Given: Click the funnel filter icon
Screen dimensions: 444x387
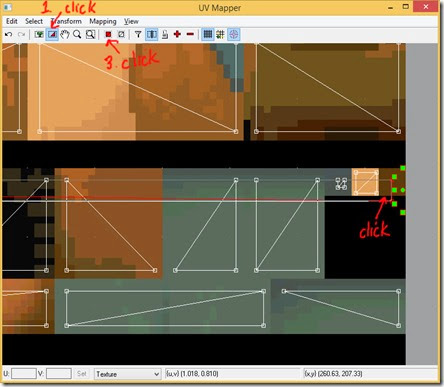Looking at the screenshot, I should point(138,34).
